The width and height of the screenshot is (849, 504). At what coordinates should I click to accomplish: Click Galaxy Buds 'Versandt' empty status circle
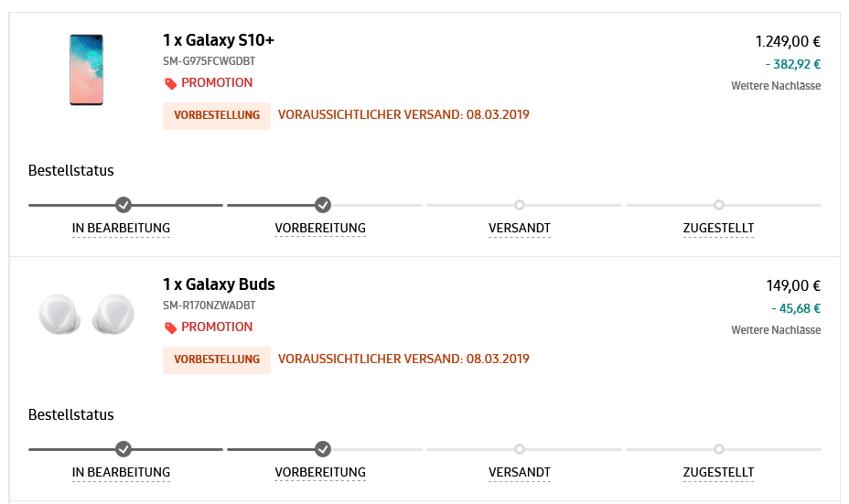(520, 449)
